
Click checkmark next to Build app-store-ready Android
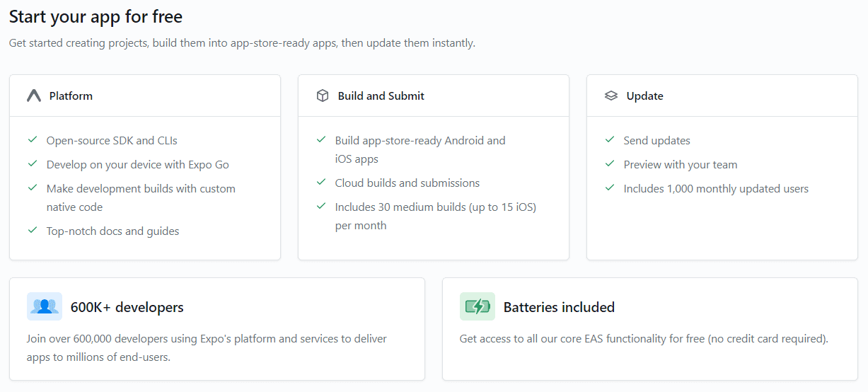(321, 140)
